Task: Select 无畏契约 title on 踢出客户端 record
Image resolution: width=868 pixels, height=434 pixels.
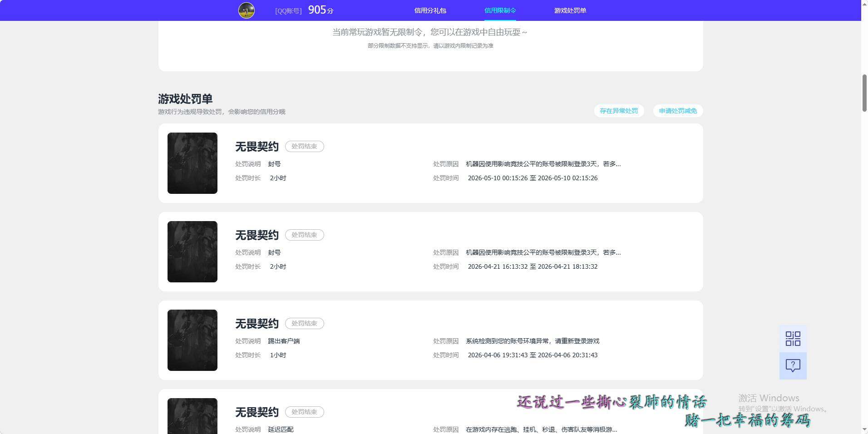Action: 257,324
